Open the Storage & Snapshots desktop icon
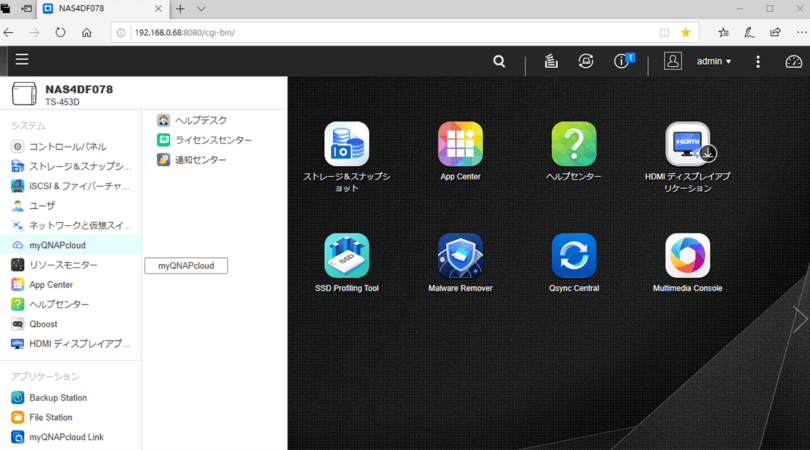Image resolution: width=810 pixels, height=450 pixels. point(346,145)
